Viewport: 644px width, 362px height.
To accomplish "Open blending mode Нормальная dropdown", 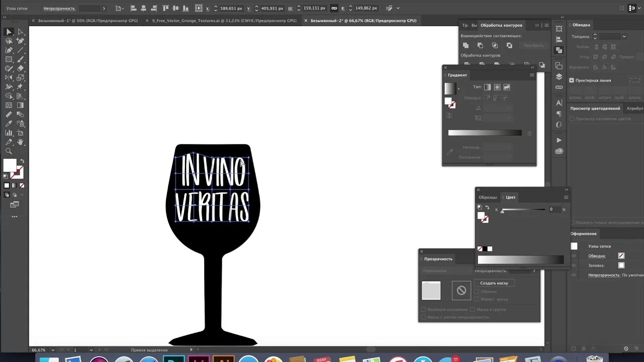I will [445, 270].
